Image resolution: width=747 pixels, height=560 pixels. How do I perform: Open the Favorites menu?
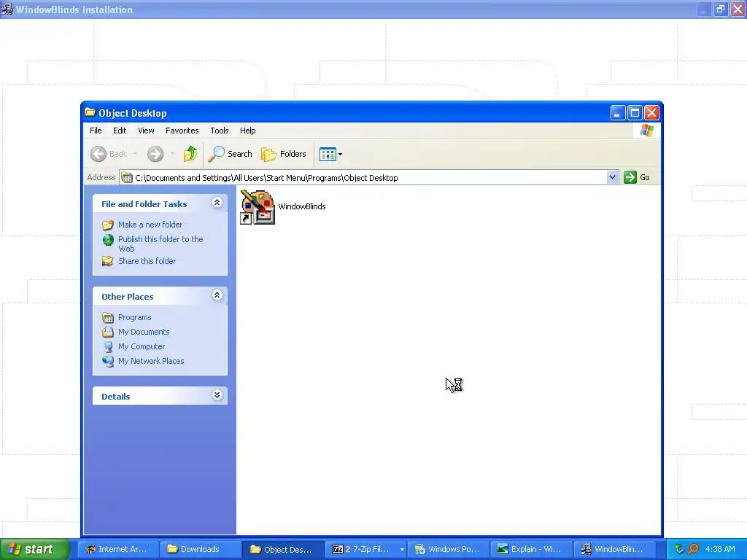[x=182, y=131]
